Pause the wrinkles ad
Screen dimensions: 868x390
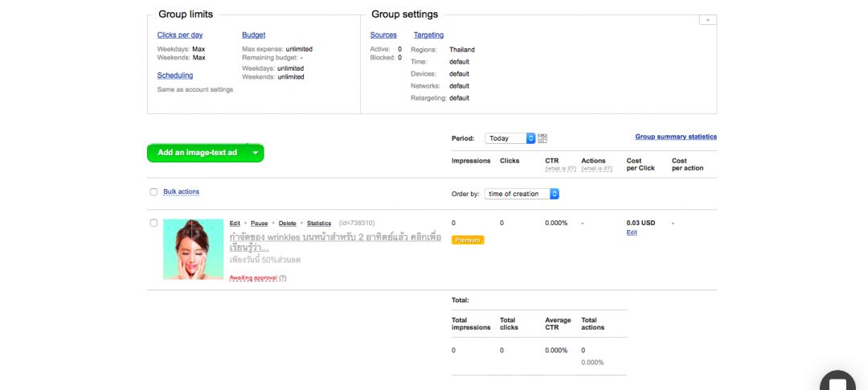click(259, 224)
